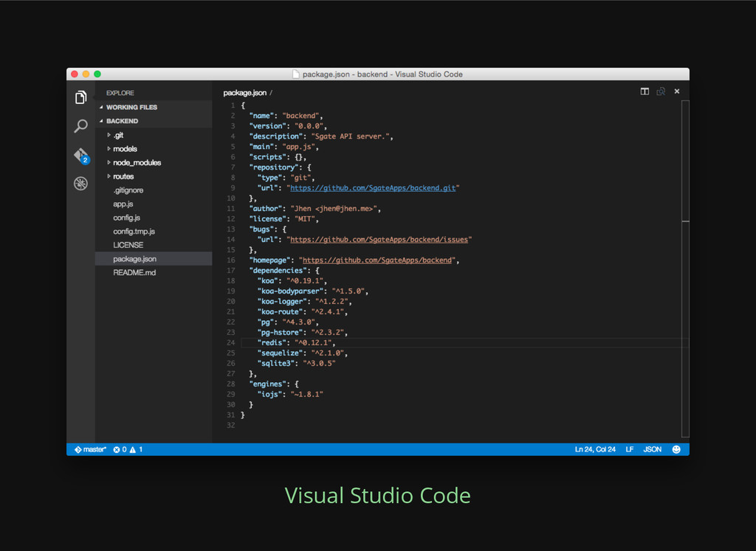Click the "koa-bodyparser" dependency line
Screen dimensions: 756x551
313,291
